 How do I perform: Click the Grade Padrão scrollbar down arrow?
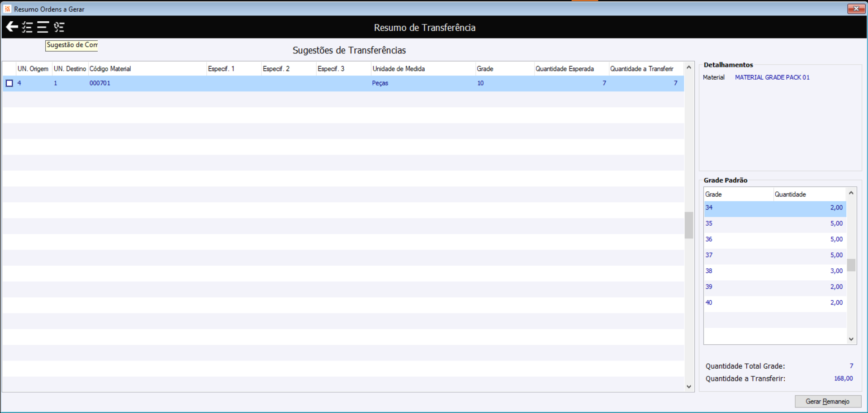click(x=851, y=339)
